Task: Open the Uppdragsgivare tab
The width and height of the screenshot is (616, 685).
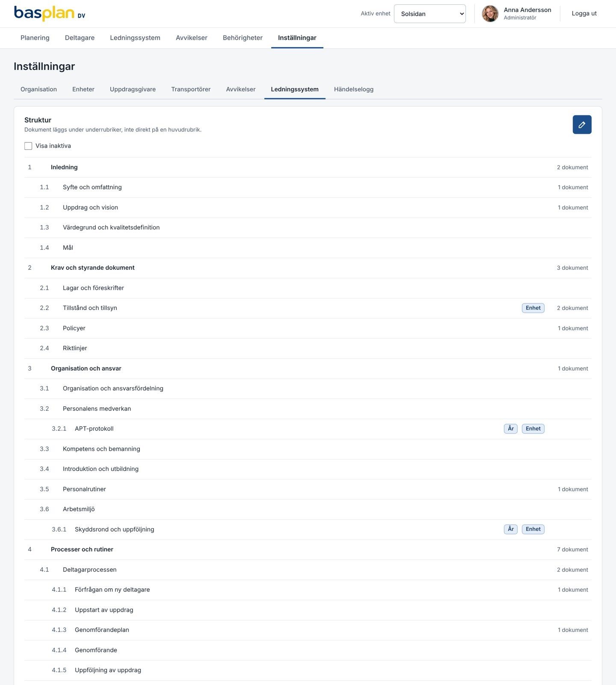Action: pyautogui.click(x=133, y=89)
